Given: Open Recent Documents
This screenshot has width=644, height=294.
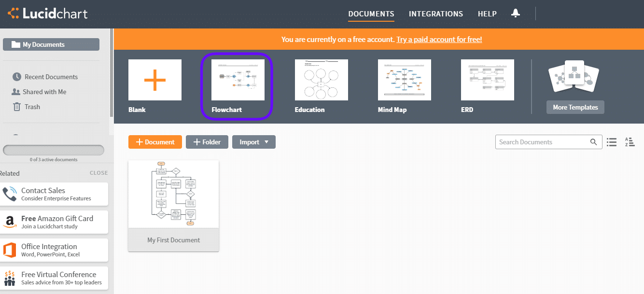Looking at the screenshot, I should [51, 76].
